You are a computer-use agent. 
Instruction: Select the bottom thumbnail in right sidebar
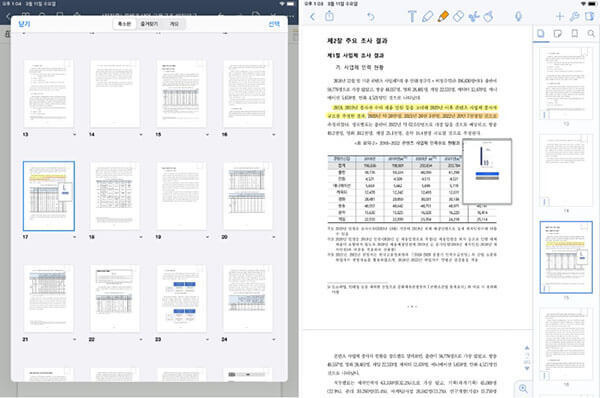point(566,344)
